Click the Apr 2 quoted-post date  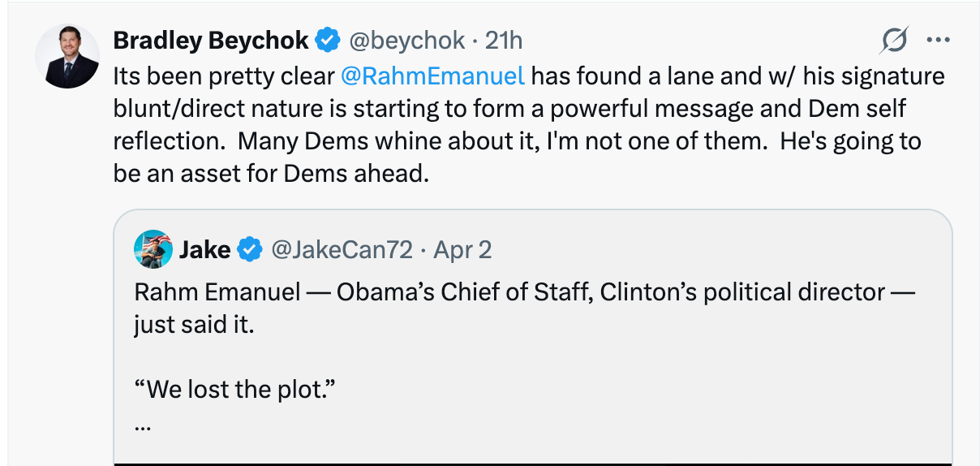coord(462,249)
